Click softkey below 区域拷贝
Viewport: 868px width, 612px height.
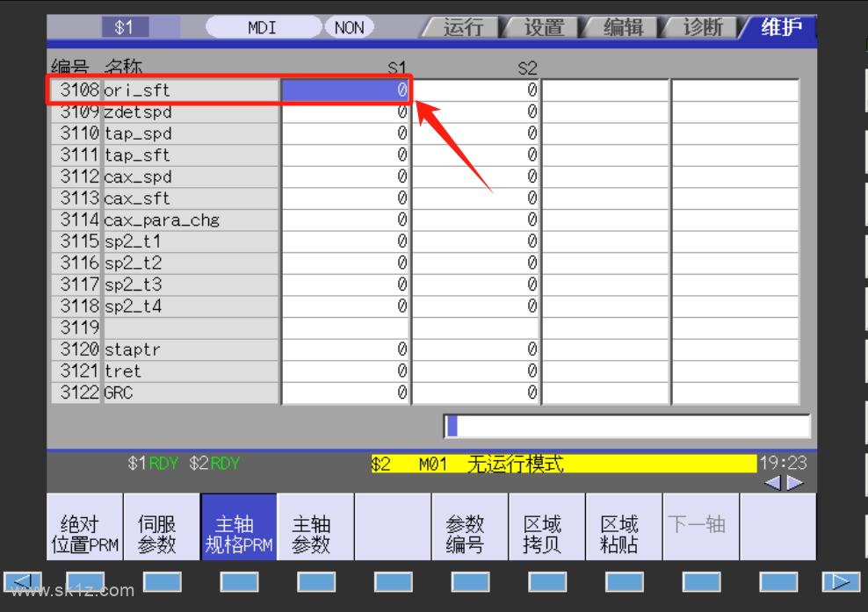coord(547,582)
